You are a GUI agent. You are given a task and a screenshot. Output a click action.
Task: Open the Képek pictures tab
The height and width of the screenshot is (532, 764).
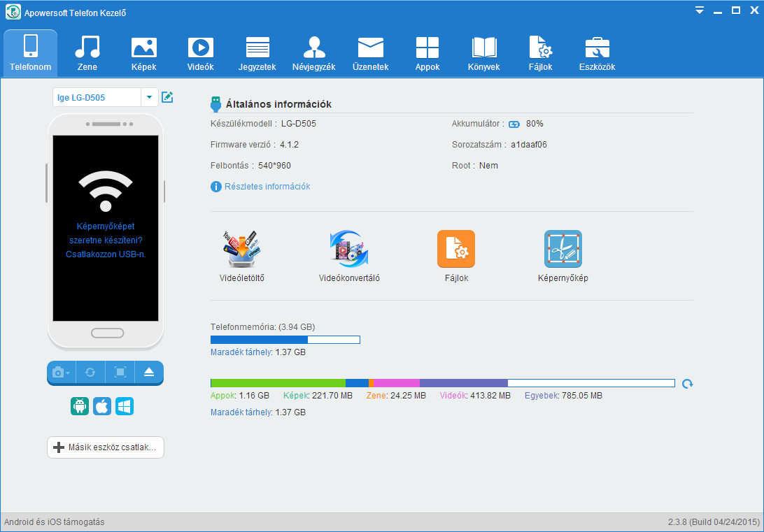click(x=143, y=53)
